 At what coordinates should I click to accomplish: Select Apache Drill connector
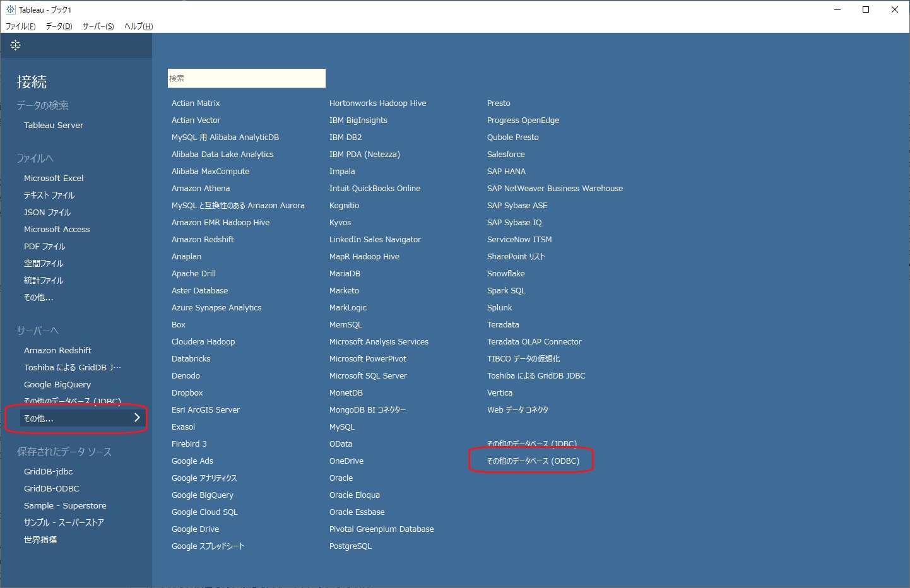pos(194,274)
